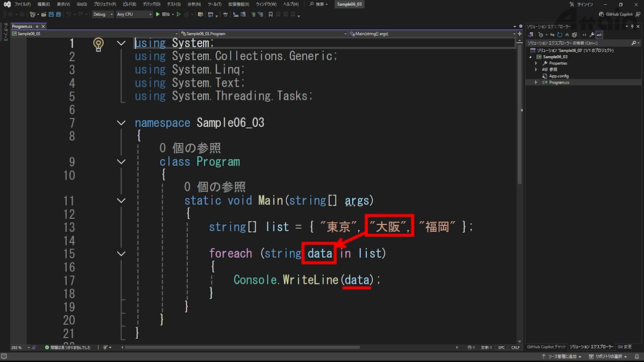
Task: Expand the 参照 references node
Action: click(x=536, y=69)
